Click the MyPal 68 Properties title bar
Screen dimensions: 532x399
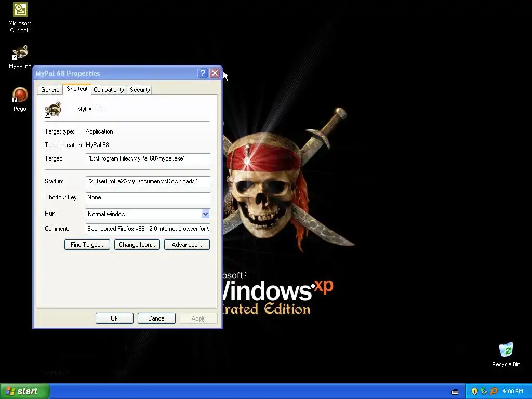coord(115,73)
